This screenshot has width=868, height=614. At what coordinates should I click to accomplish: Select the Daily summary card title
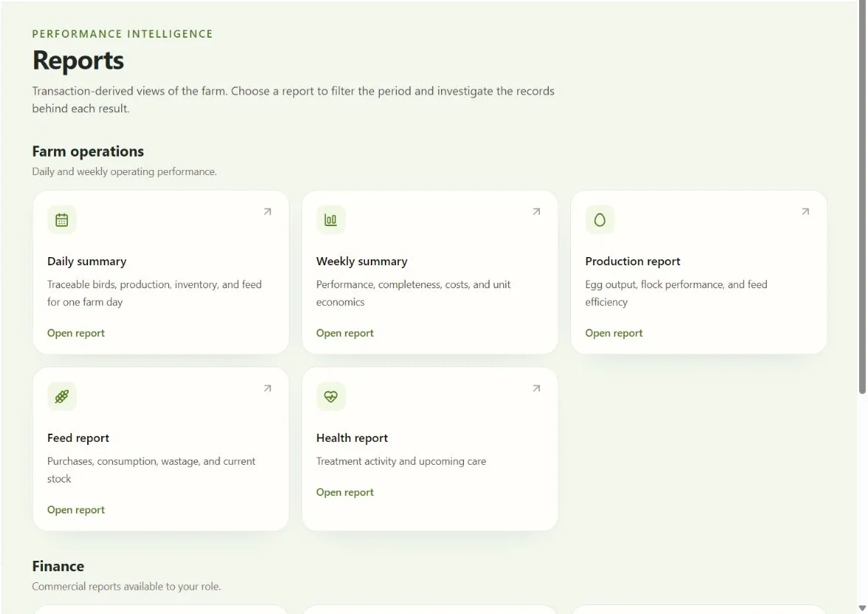pos(87,262)
